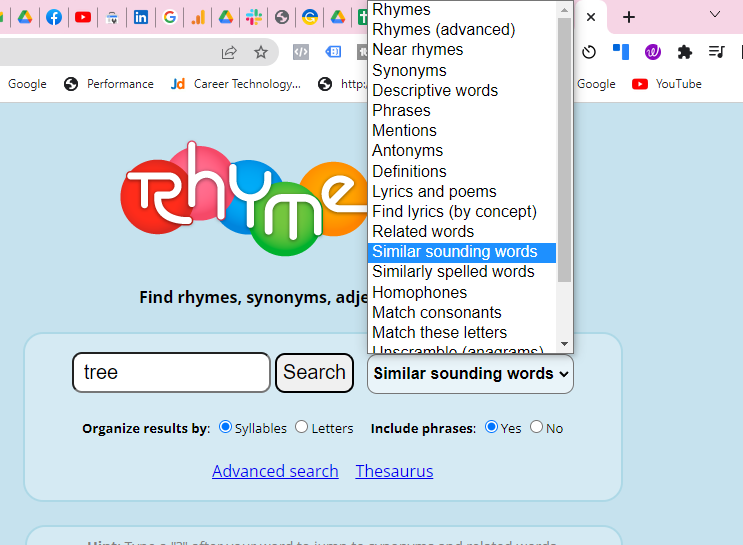Open the Facebook tab
This screenshot has width=743, height=545.
click(x=54, y=18)
